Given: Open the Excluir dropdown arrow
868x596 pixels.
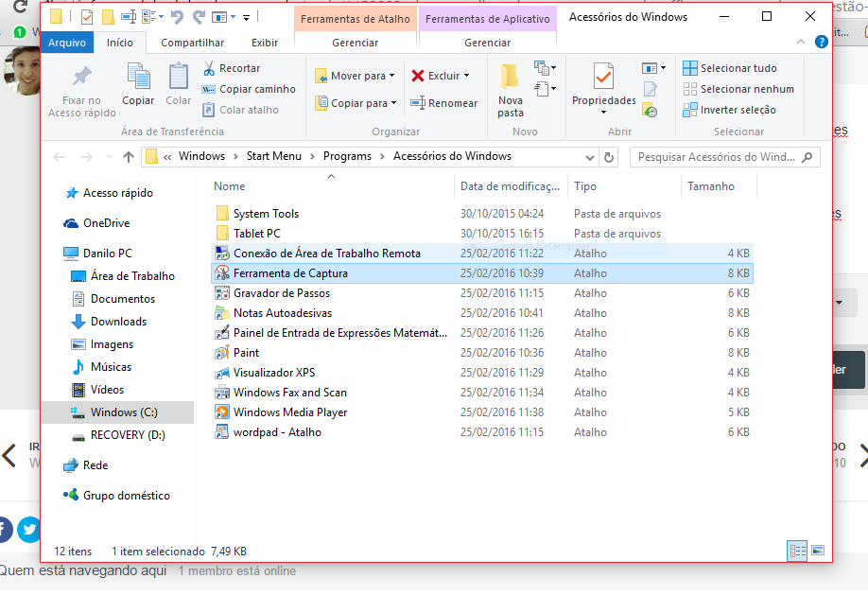Looking at the screenshot, I should click(x=467, y=76).
